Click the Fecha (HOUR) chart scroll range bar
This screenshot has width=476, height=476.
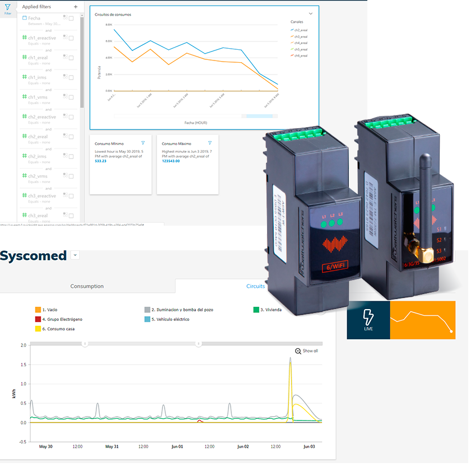click(x=259, y=116)
